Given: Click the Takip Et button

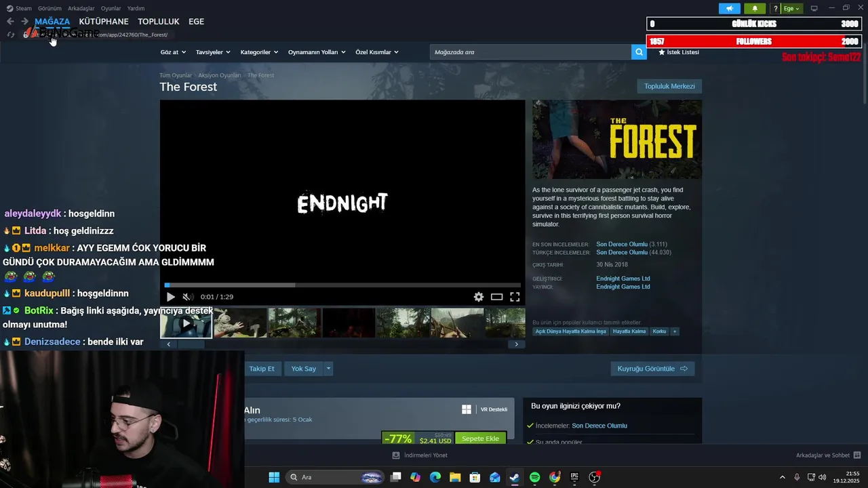Looking at the screenshot, I should pyautogui.click(x=262, y=369).
